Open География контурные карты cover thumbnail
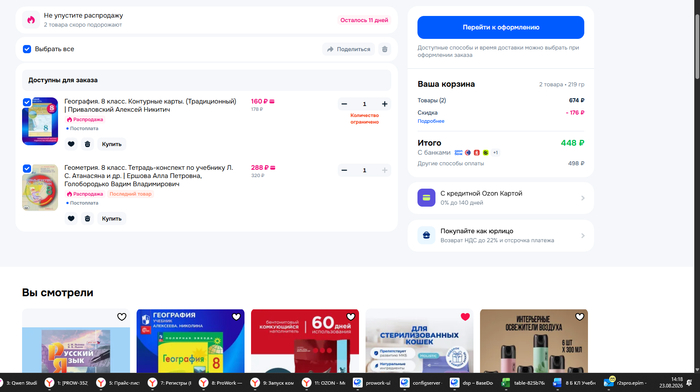This screenshot has height=392, width=700. [40, 121]
